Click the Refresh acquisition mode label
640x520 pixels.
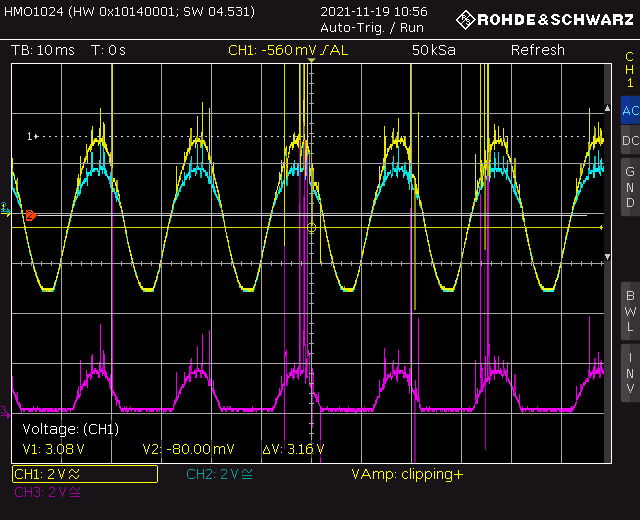(538, 50)
